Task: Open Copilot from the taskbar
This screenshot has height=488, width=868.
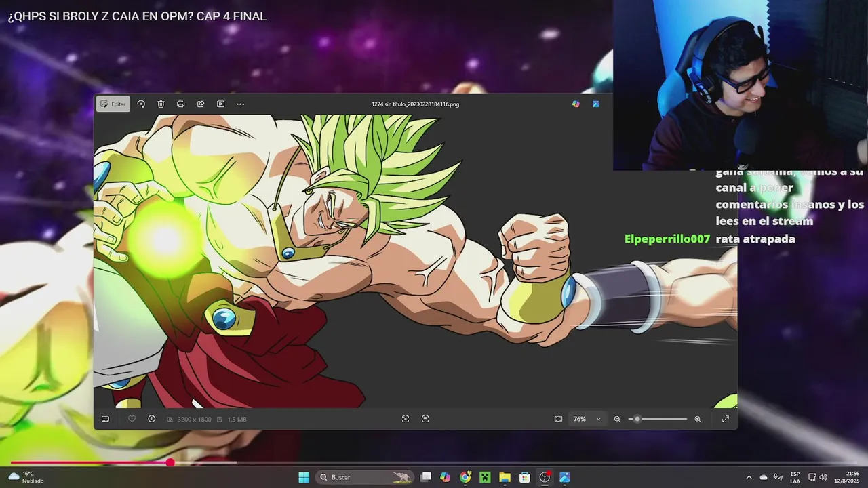Action: (x=445, y=477)
